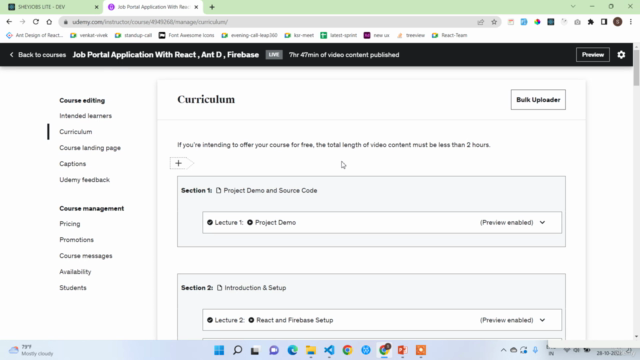Open Course landing page section
This screenshot has height=360, width=640.
(x=90, y=148)
